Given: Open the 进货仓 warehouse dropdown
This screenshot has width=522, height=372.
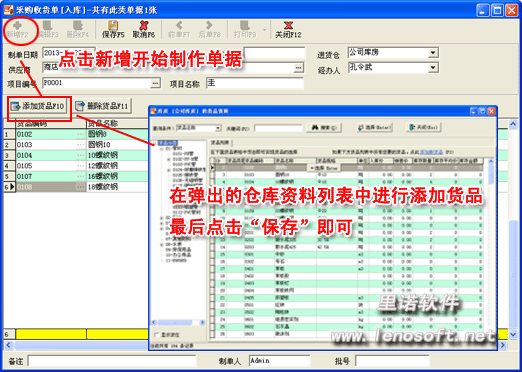Looking at the screenshot, I should [x=433, y=53].
